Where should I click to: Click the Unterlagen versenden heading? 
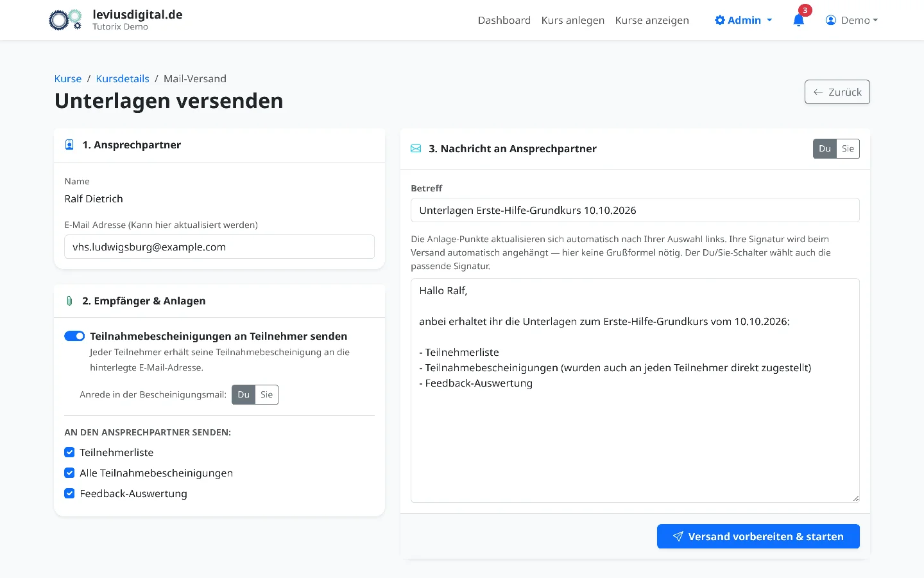pyautogui.click(x=169, y=101)
